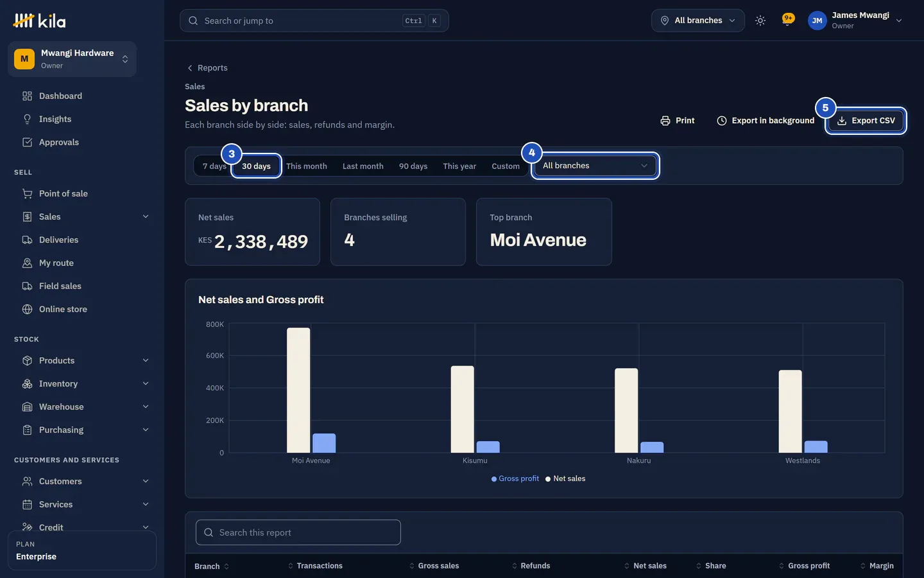This screenshot has width=924, height=578.
Task: Click the JM user avatar
Action: (x=817, y=21)
